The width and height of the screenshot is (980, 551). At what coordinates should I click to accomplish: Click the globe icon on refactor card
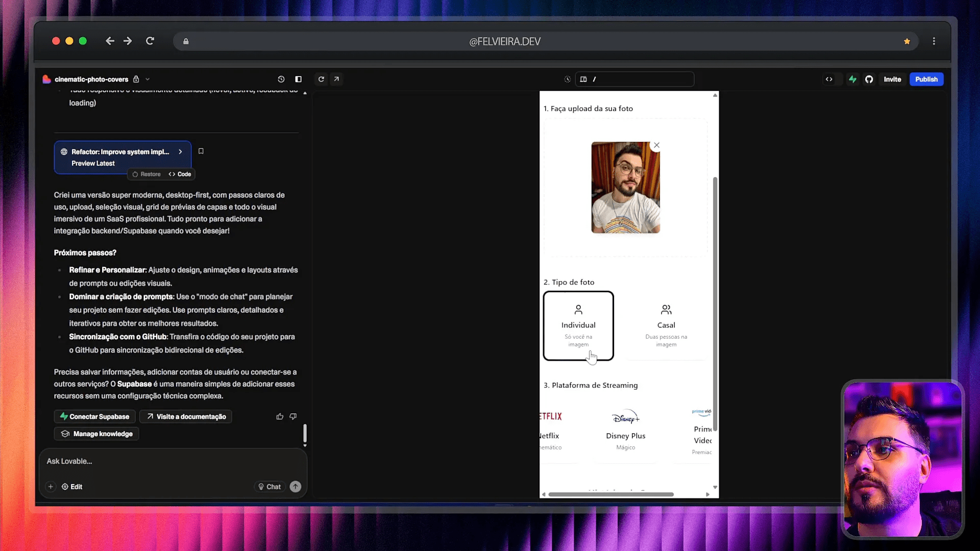pyautogui.click(x=64, y=152)
